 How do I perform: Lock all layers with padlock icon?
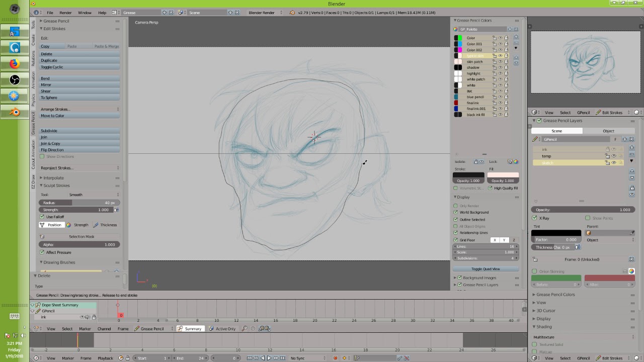(632, 188)
